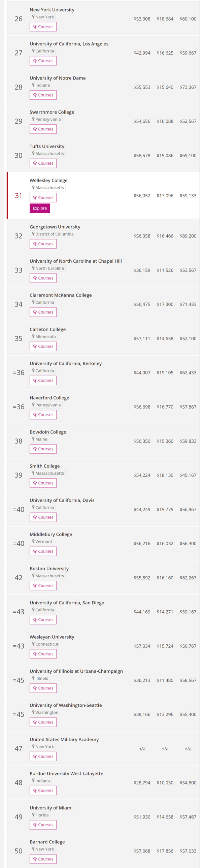Click the graduation cap icon in Swarthmore's Courses button
The width and height of the screenshot is (202, 868).
coord(35,129)
